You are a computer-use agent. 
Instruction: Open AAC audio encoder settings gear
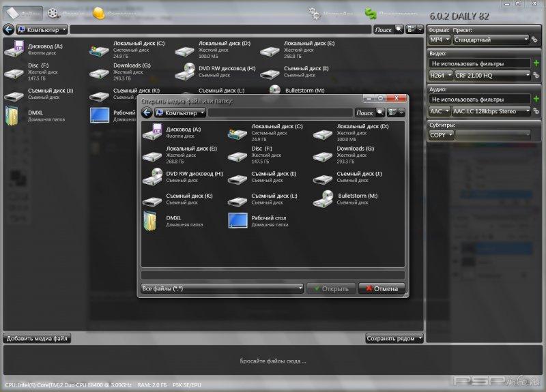[536, 111]
